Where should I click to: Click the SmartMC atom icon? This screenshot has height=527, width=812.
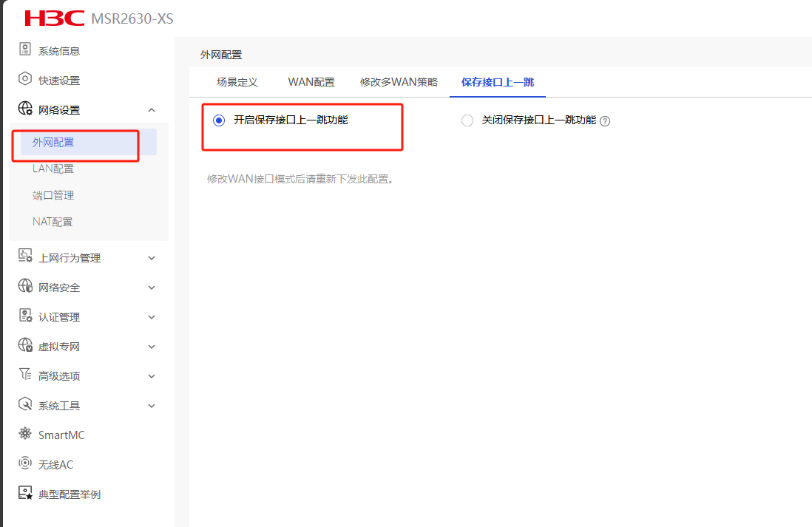coord(25,435)
